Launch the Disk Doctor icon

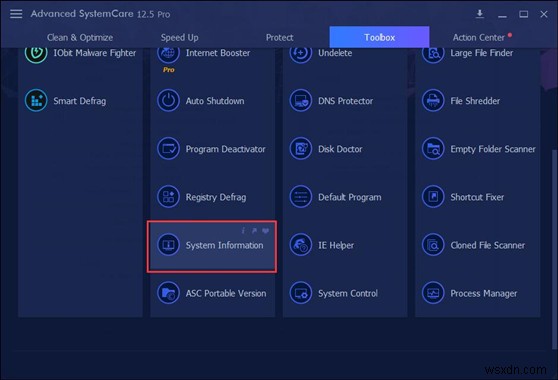[301, 149]
